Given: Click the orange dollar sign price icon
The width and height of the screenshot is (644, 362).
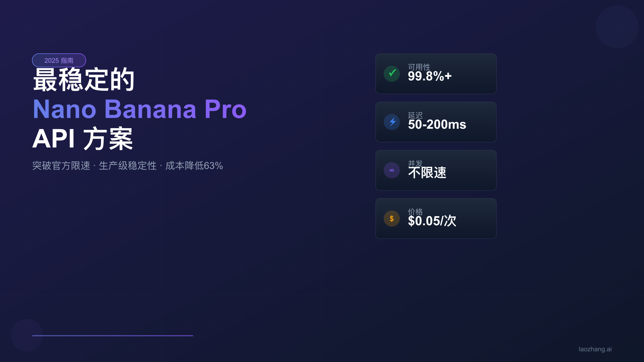Looking at the screenshot, I should 392,219.
